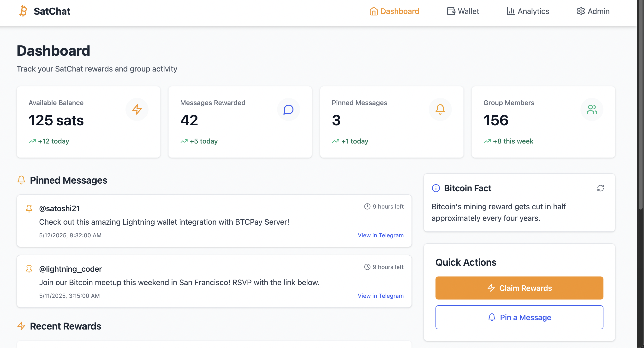Open the Wallet page

463,11
